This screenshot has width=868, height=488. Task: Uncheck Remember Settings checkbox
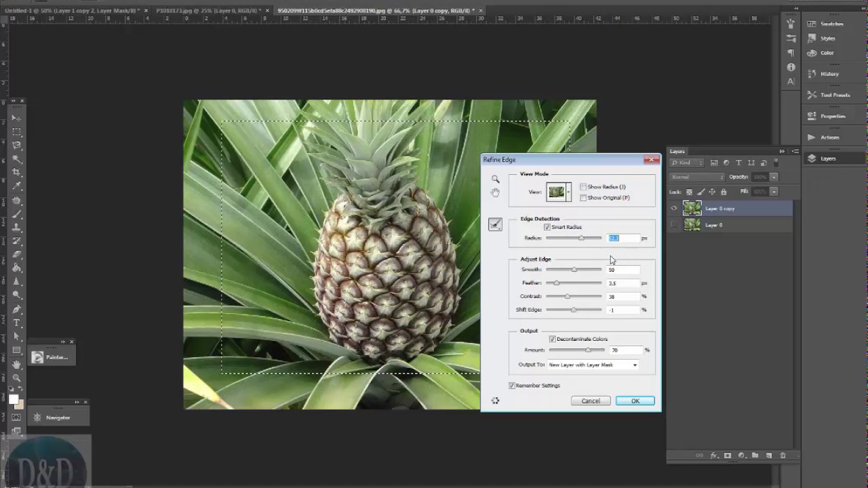512,386
